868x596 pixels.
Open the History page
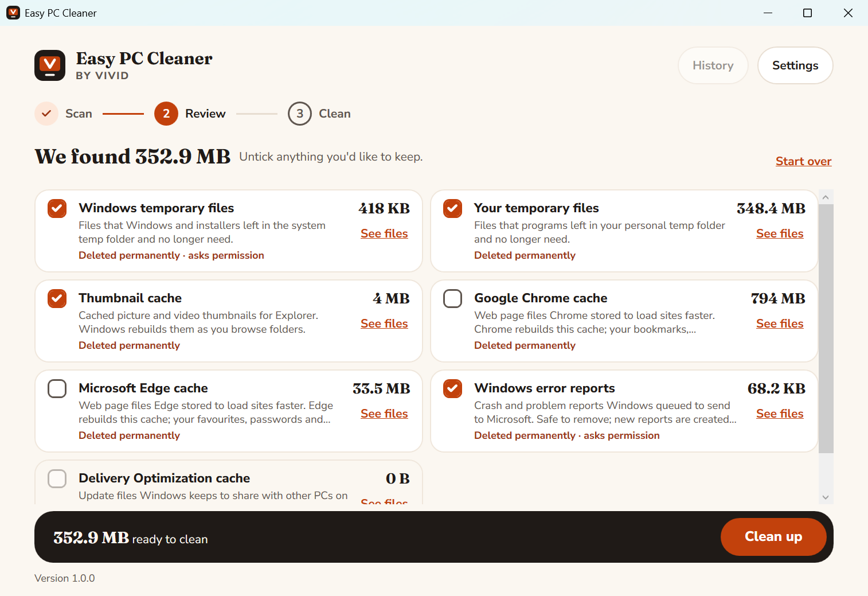click(x=713, y=65)
